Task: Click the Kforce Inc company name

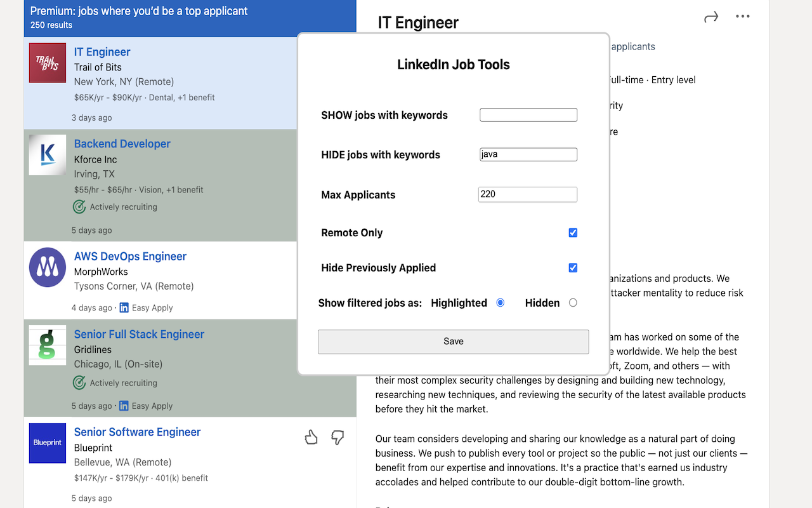Action: [96, 159]
